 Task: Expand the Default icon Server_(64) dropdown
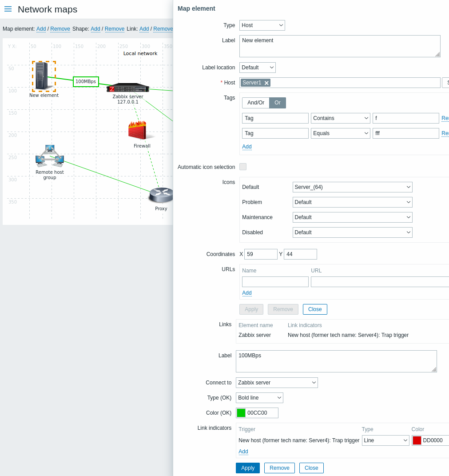coord(352,187)
